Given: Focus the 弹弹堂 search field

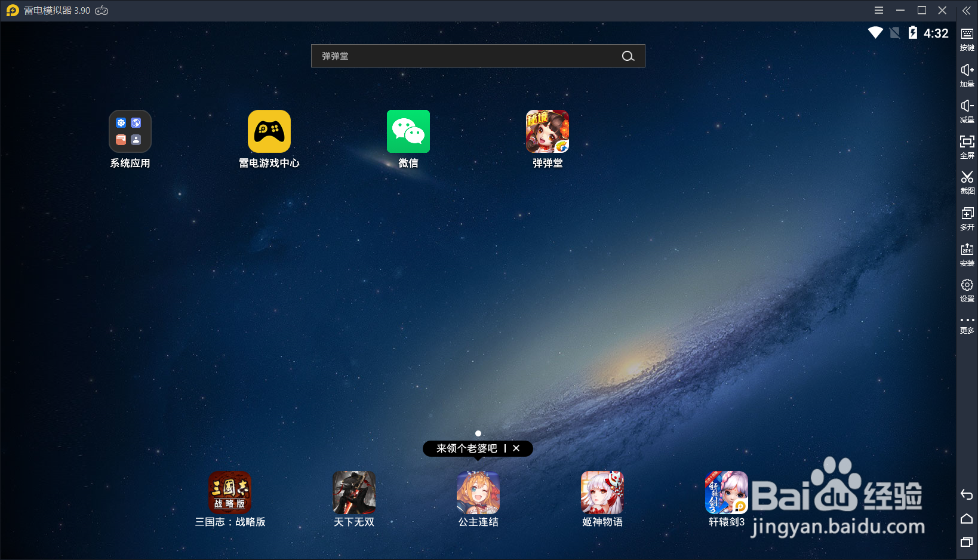Looking at the screenshot, I should coord(478,56).
